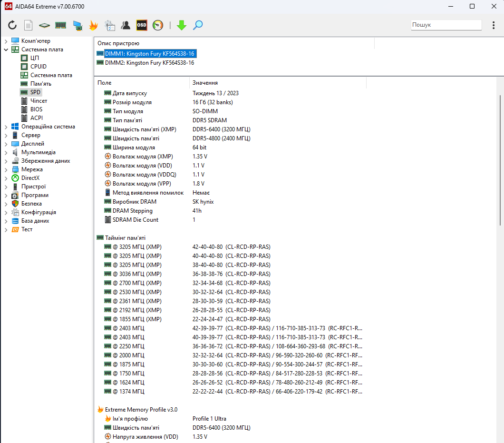Click the Поле column header

click(x=141, y=83)
